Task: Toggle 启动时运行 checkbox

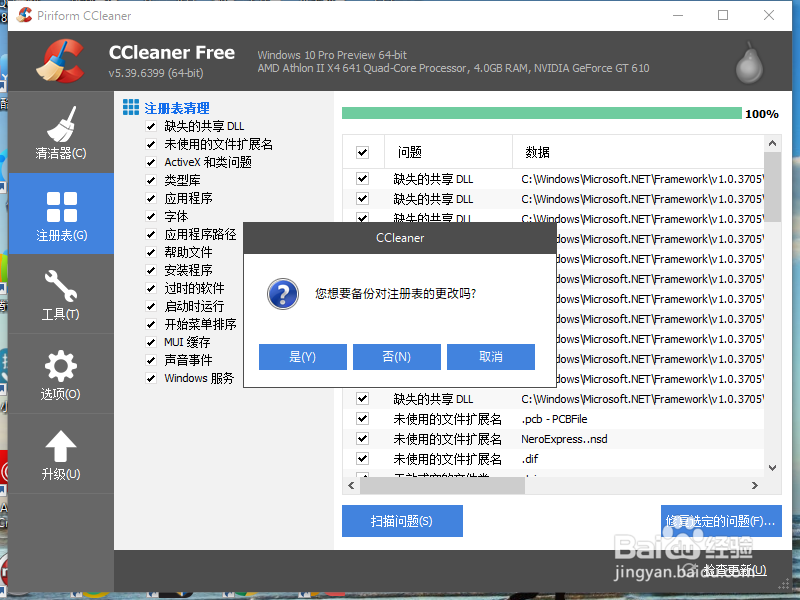Action: tap(151, 306)
